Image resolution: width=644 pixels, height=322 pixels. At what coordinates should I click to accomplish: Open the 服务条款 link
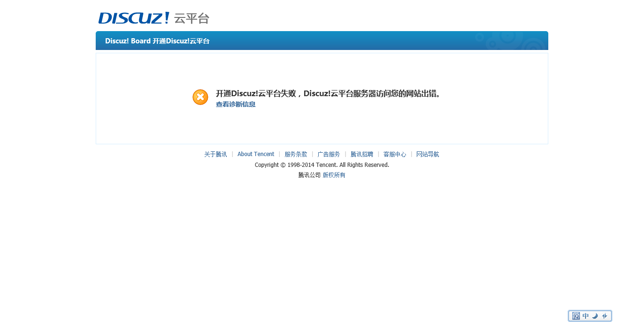296,154
